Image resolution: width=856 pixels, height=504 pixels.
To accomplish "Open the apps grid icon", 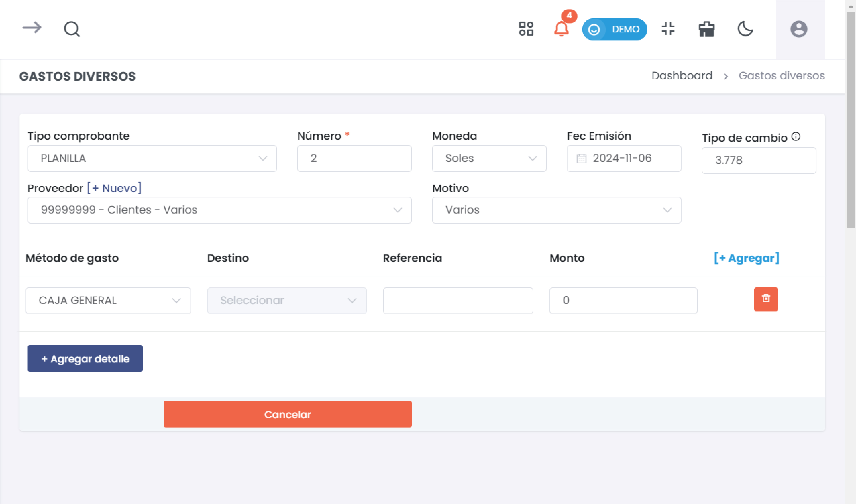I will coord(526,29).
